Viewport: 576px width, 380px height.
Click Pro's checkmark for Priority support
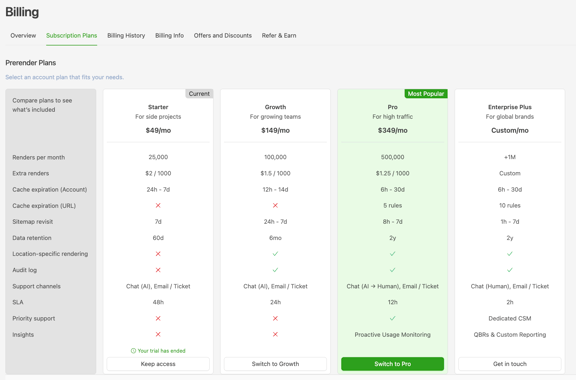click(x=392, y=318)
